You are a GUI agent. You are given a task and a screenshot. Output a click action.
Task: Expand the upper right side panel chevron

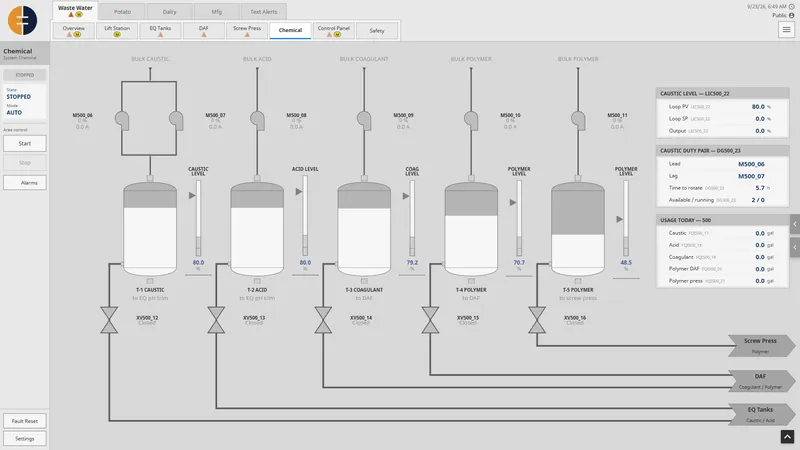click(794, 224)
